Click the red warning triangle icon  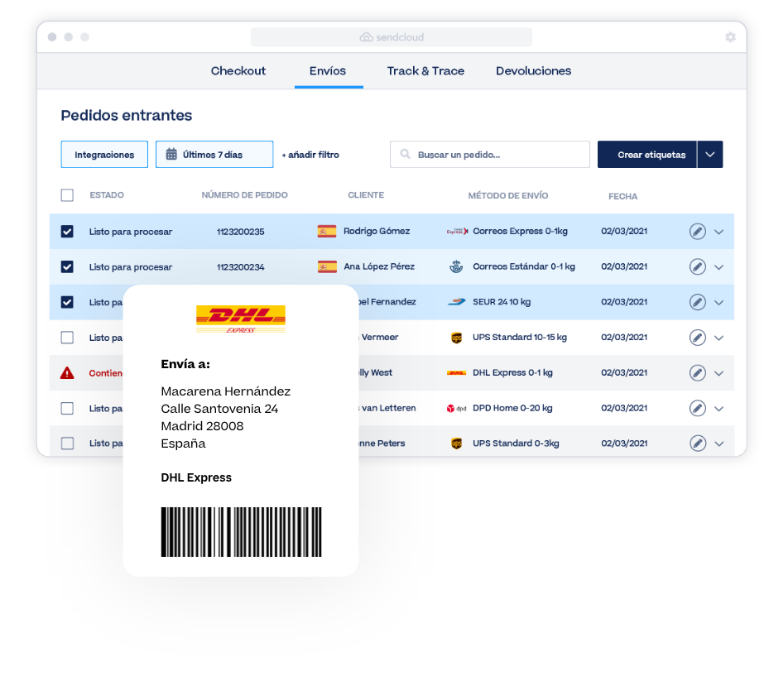click(67, 373)
